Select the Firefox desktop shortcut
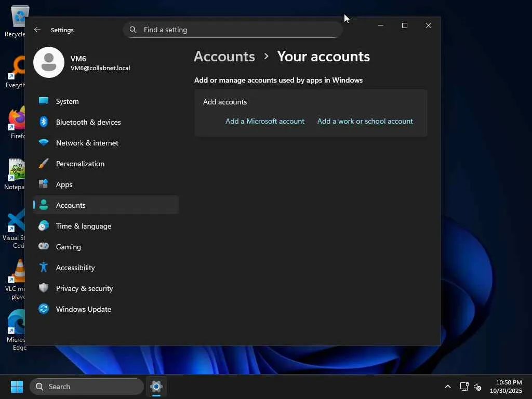 tap(17, 123)
